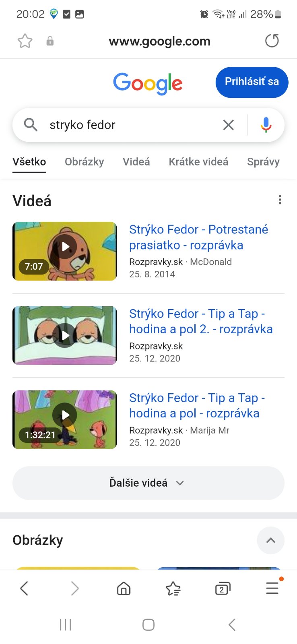Open the browser hamburger menu
The height and width of the screenshot is (644, 297).
pos(272,588)
